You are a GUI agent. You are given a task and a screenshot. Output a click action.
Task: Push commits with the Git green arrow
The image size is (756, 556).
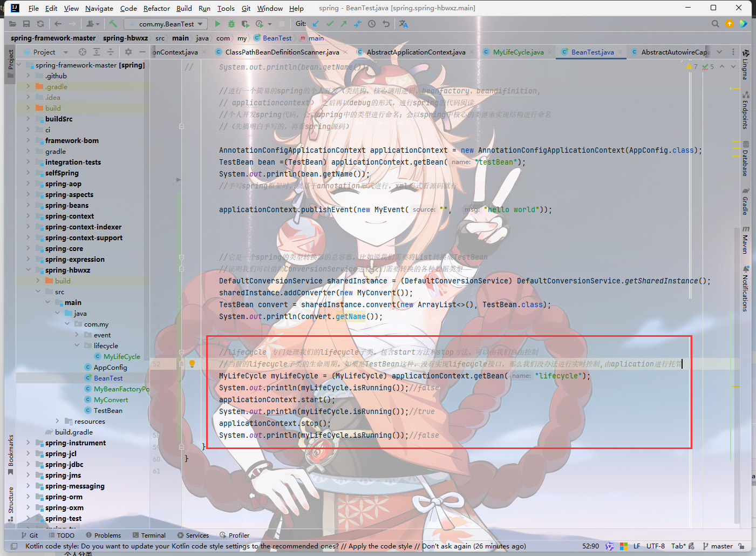pos(344,24)
